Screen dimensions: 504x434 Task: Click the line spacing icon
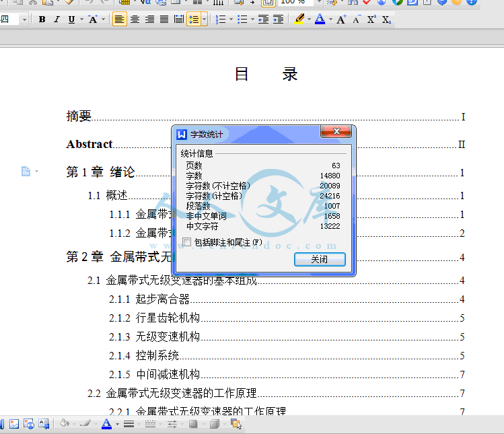click(194, 20)
